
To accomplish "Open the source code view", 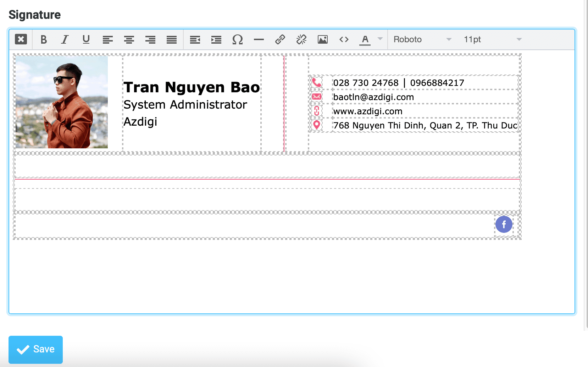I will pyautogui.click(x=344, y=39).
